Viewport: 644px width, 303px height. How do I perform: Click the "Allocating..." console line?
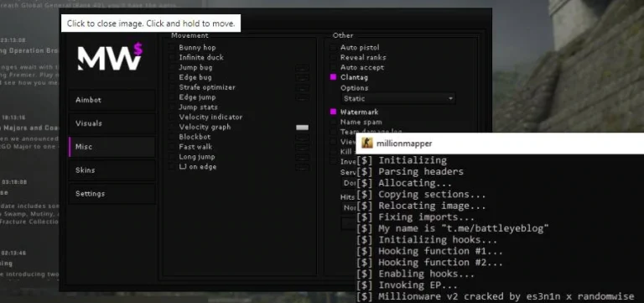coord(404,183)
